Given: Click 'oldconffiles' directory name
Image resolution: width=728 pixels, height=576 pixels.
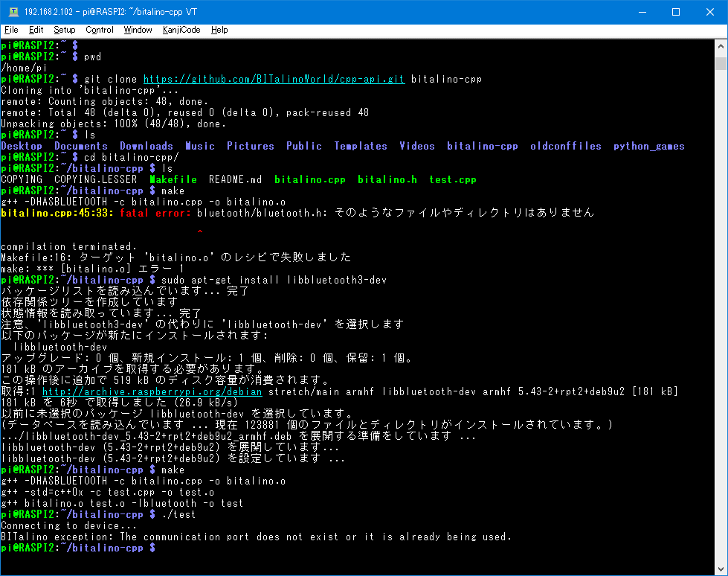Looking at the screenshot, I should click(x=565, y=146).
